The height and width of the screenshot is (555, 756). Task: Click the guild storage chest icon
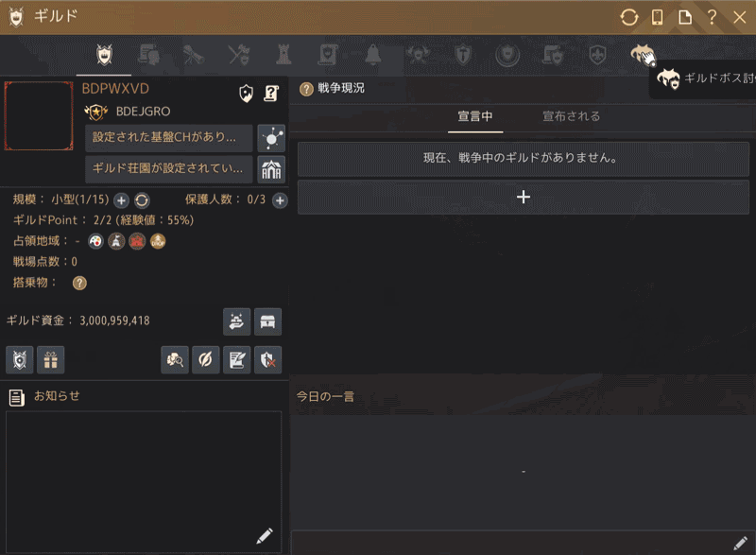(x=268, y=321)
